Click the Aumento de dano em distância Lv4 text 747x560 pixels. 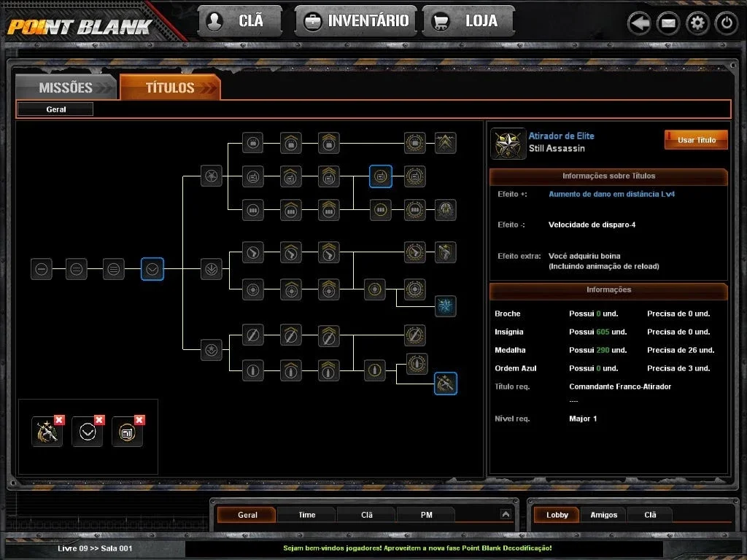tap(612, 194)
